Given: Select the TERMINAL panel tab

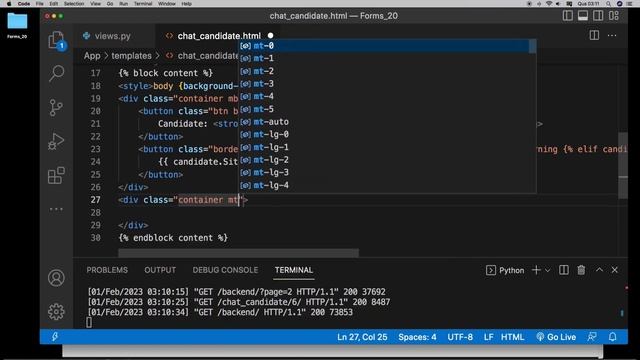Looking at the screenshot, I should tap(294, 270).
